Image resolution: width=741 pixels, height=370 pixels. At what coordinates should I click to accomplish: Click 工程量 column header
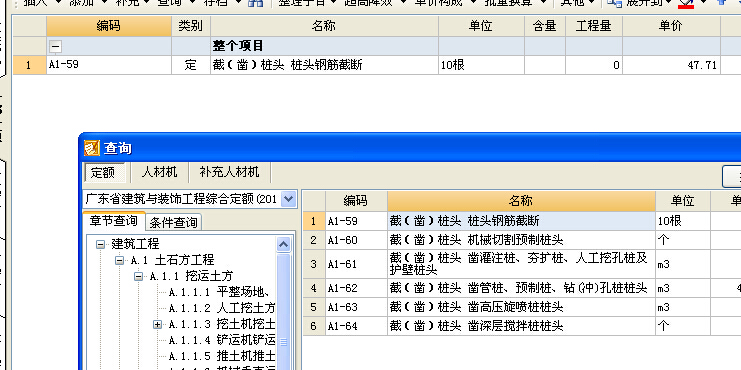coord(594,26)
